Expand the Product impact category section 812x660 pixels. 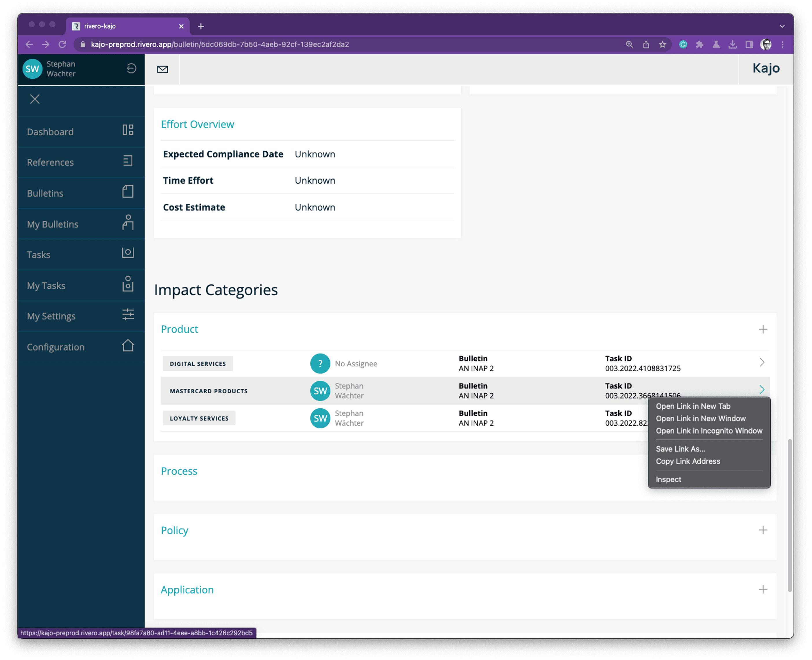(x=763, y=329)
